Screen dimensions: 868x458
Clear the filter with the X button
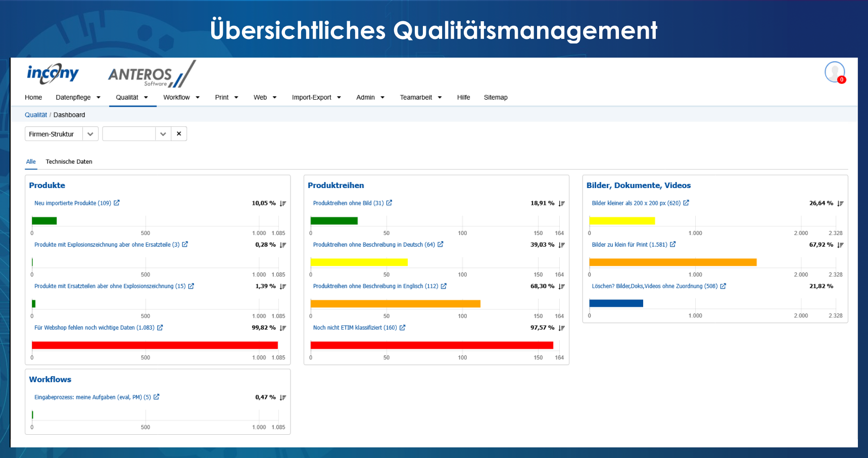click(179, 134)
